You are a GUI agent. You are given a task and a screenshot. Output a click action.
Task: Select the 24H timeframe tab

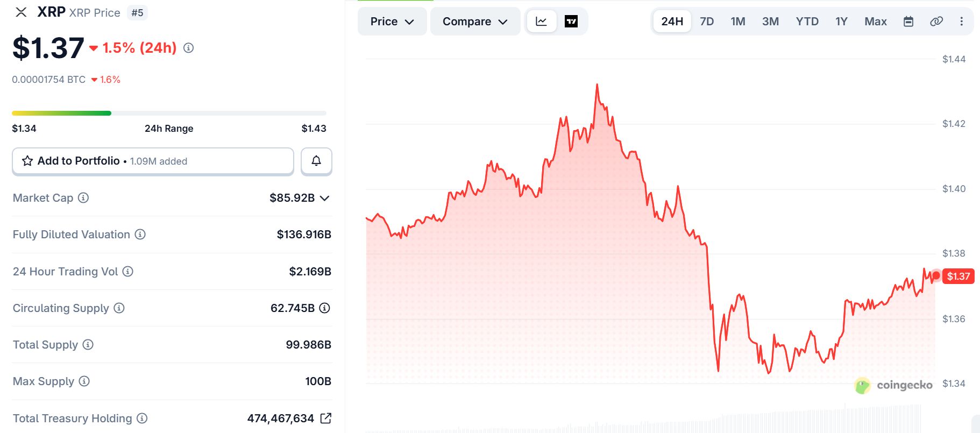pos(672,22)
